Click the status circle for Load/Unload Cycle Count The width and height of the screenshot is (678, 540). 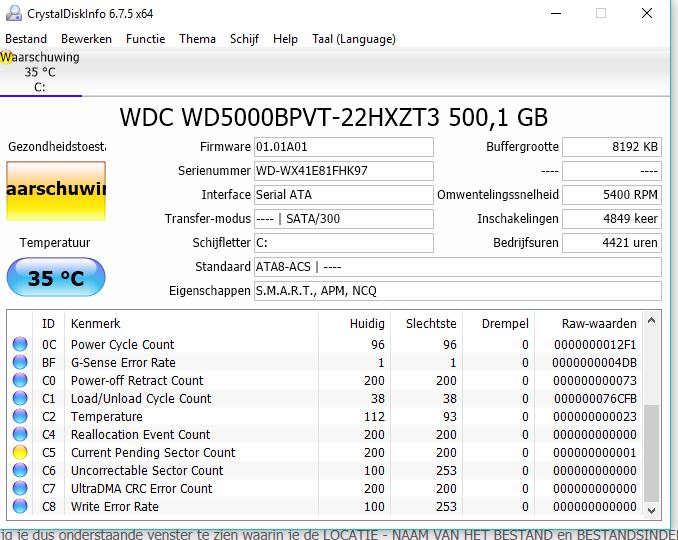[x=20, y=398]
